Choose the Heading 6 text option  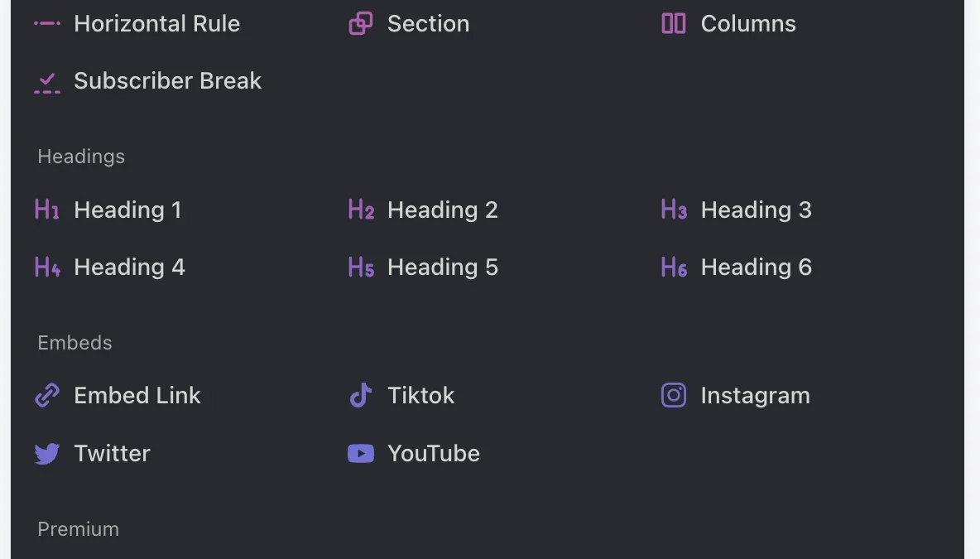(757, 267)
